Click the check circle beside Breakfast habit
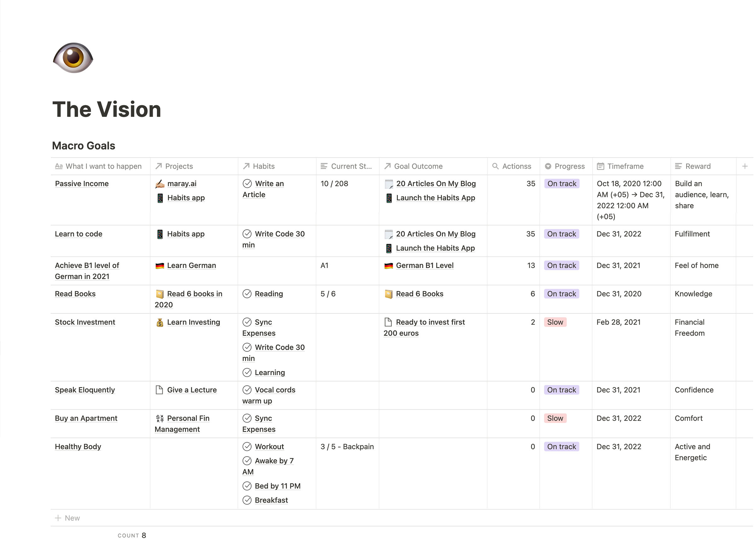Image resolution: width=756 pixels, height=560 pixels. pyautogui.click(x=247, y=500)
